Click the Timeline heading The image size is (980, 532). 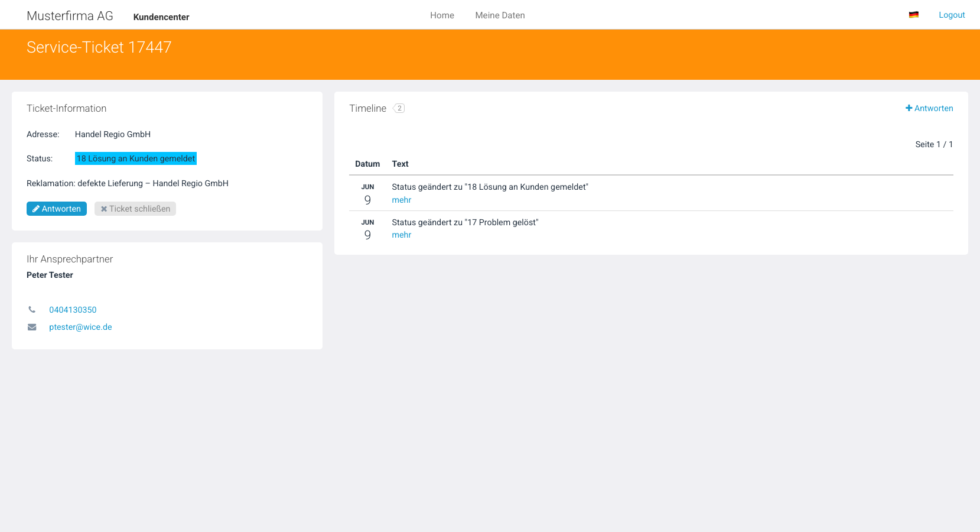pos(367,108)
